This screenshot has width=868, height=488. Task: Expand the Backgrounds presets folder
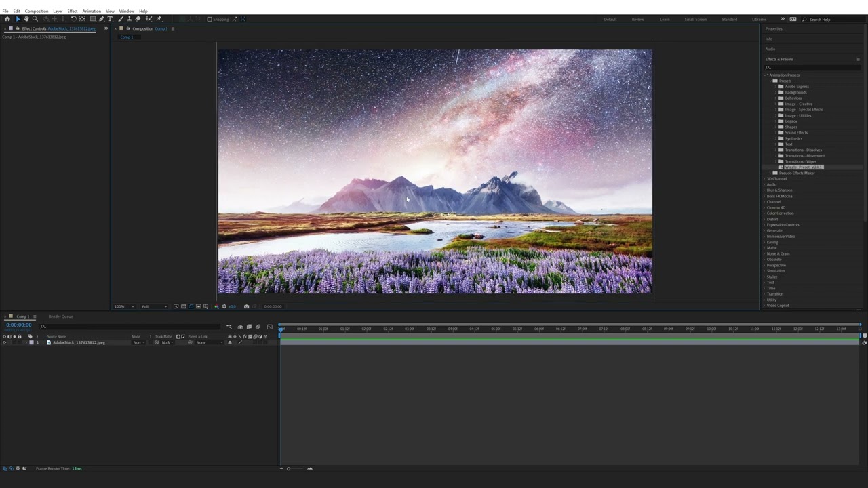776,92
